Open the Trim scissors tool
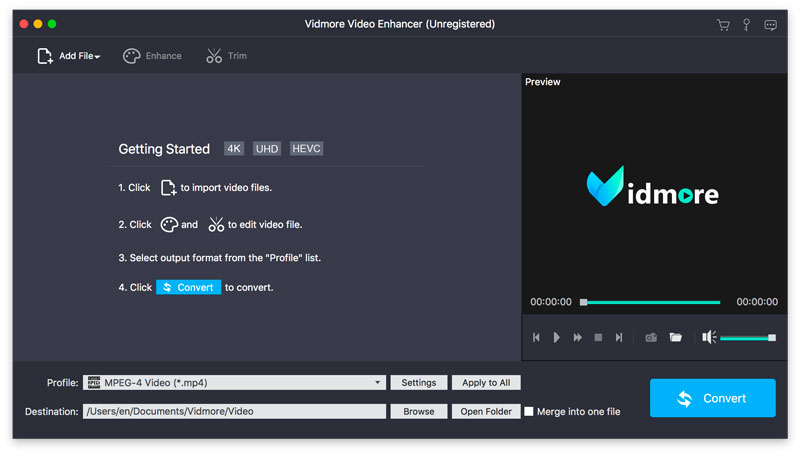The height and width of the screenshot is (454, 800). point(226,56)
